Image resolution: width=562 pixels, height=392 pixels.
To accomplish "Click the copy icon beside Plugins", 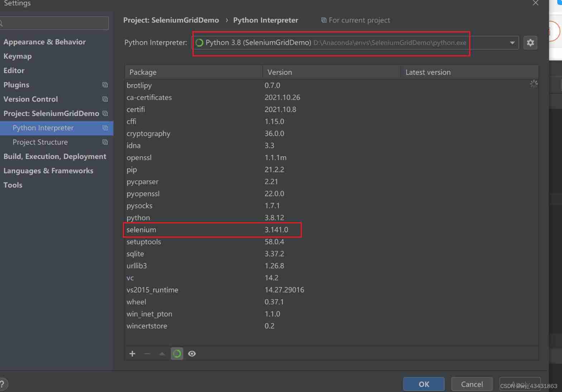I will (105, 85).
